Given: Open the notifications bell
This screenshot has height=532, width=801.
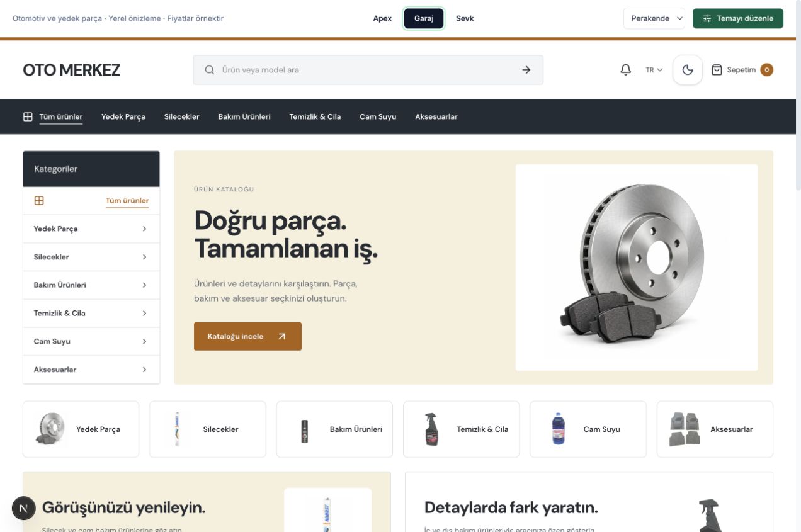Looking at the screenshot, I should pos(625,70).
